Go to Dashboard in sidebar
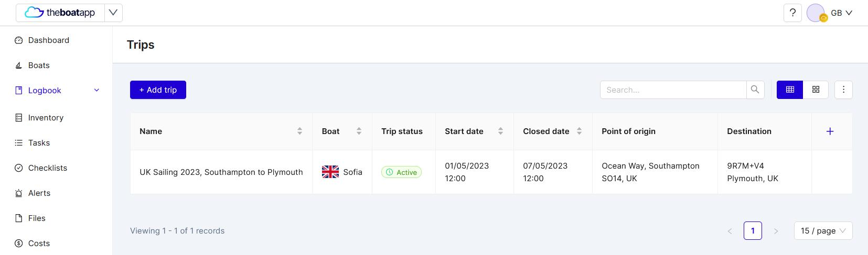This screenshot has width=868, height=255. point(49,40)
